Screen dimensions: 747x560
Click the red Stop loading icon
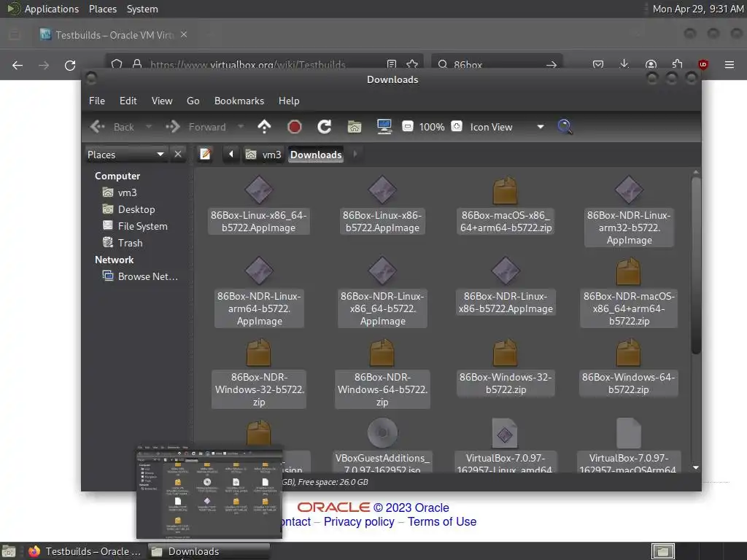pos(295,127)
